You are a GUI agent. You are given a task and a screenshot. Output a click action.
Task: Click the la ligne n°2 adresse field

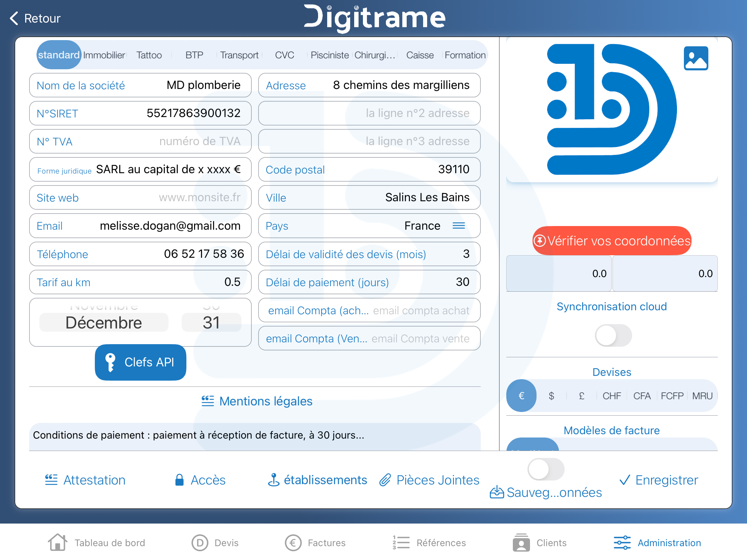(x=369, y=113)
